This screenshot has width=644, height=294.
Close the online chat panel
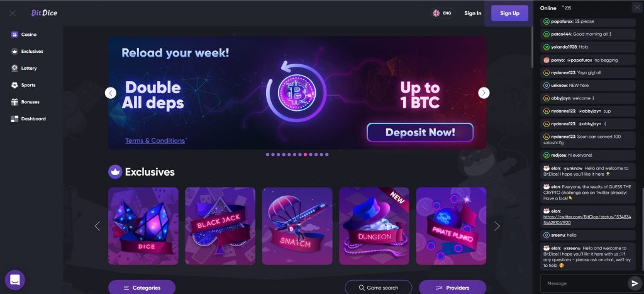coord(637,8)
